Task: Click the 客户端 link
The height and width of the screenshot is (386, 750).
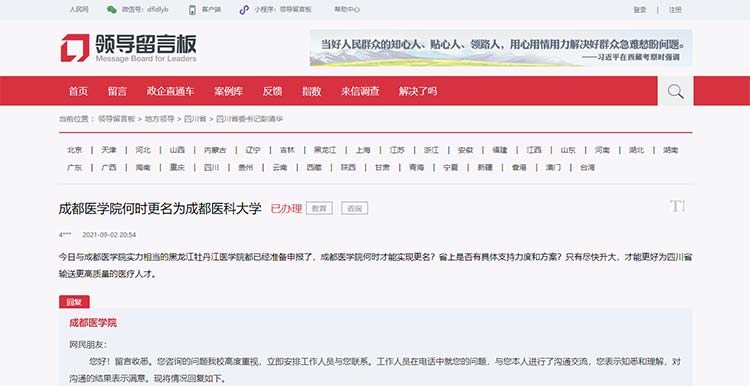Action: coord(211,10)
